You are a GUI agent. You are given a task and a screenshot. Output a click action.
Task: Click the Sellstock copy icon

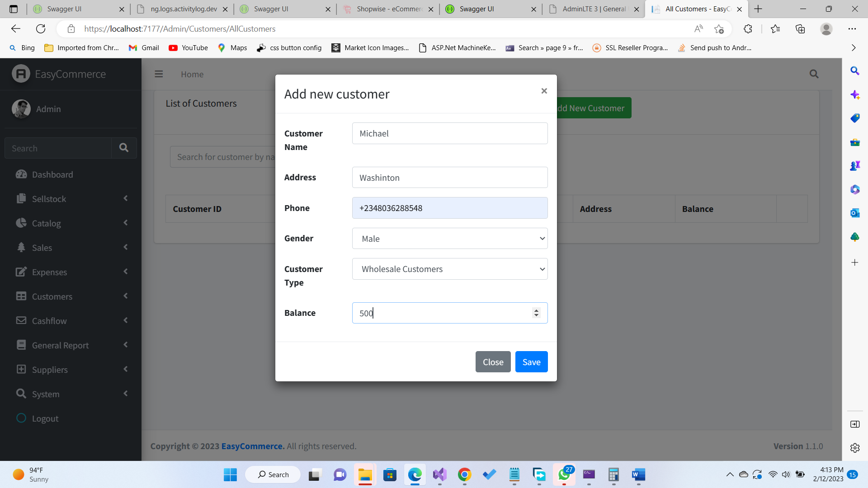pyautogui.click(x=21, y=199)
